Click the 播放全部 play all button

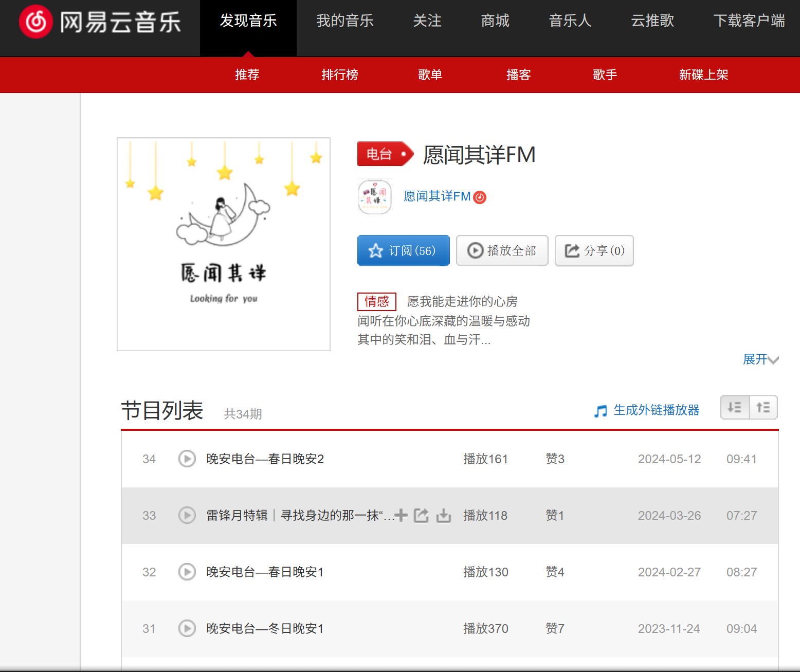tap(502, 250)
